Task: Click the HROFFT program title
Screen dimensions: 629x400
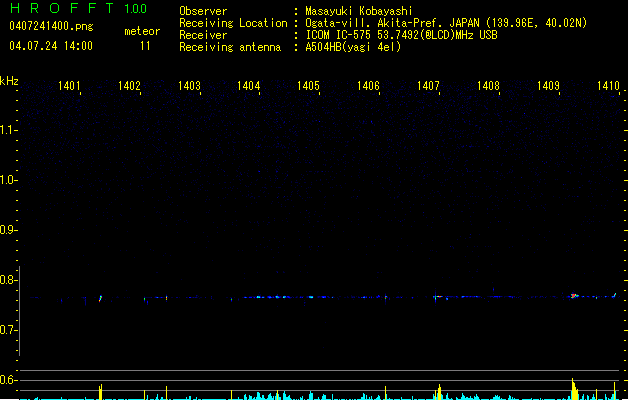Action: [x=62, y=8]
